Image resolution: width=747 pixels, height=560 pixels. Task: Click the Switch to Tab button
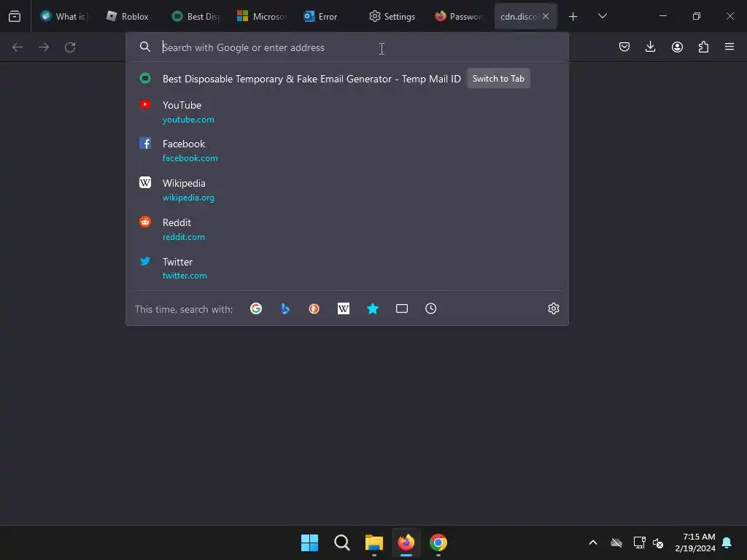point(498,79)
